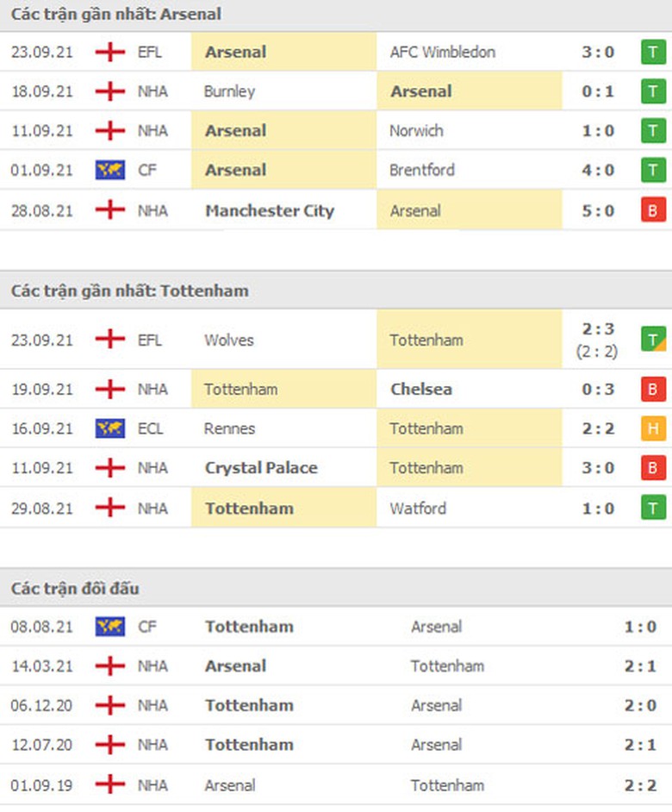The width and height of the screenshot is (672, 812).
Task: Click the green T badge for Tottenham vs Watford
Action: click(x=653, y=509)
